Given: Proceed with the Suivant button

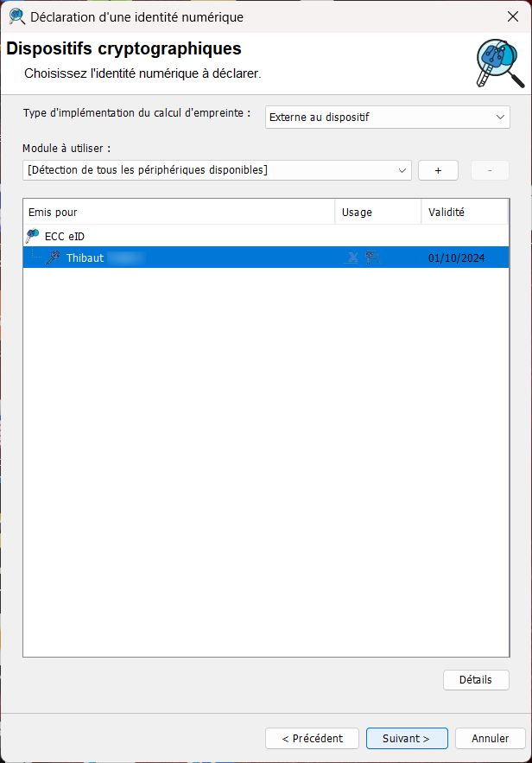Looking at the screenshot, I should [407, 738].
